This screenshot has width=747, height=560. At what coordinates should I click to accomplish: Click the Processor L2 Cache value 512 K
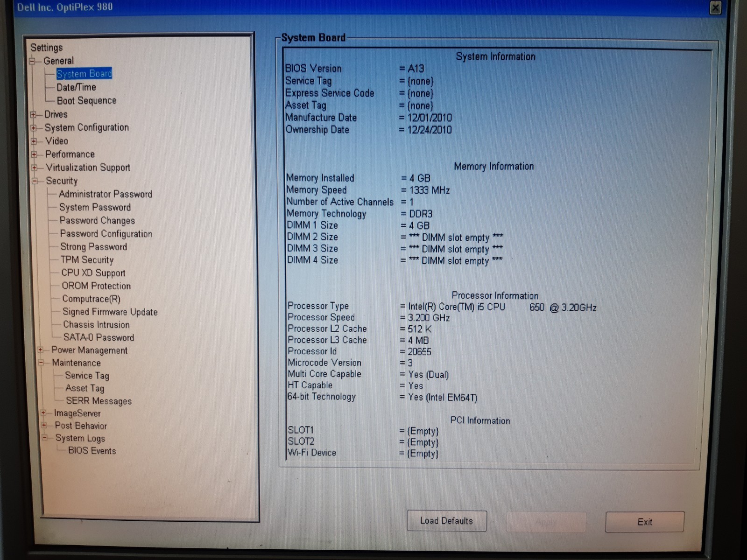point(420,329)
